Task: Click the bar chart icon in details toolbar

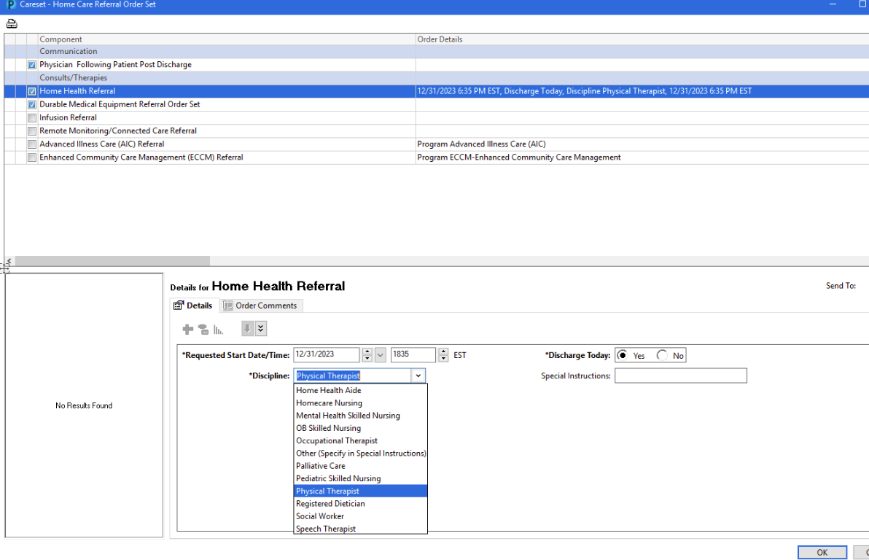Action: [218, 330]
